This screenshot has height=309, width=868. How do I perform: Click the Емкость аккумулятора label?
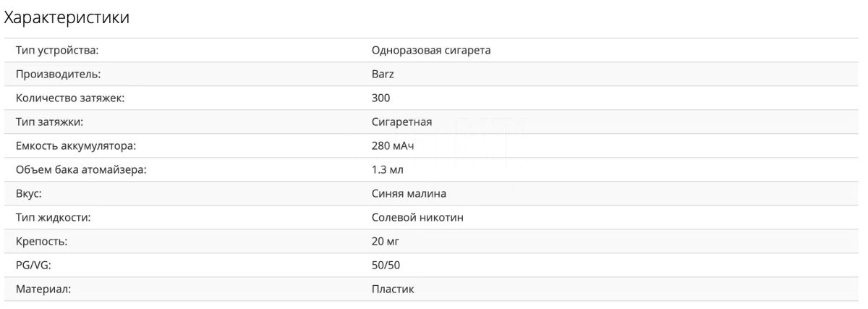(76, 145)
